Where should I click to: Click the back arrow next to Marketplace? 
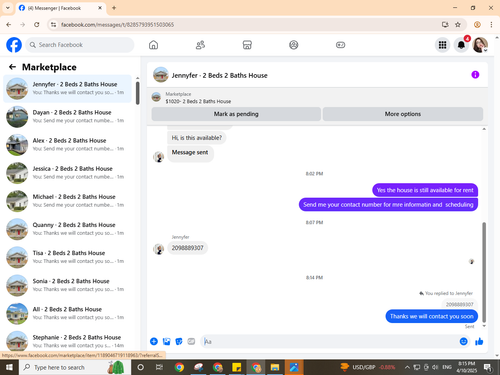(x=12, y=67)
